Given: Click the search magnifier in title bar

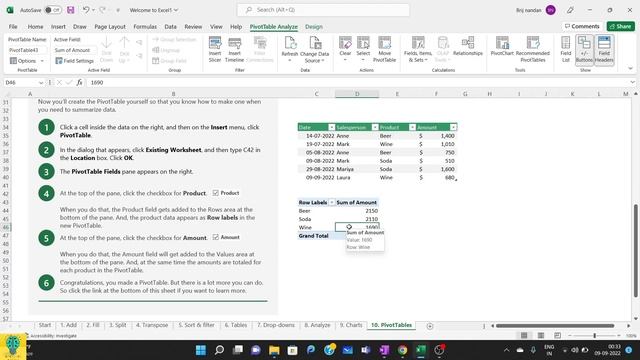Looking at the screenshot, I should tap(249, 10).
